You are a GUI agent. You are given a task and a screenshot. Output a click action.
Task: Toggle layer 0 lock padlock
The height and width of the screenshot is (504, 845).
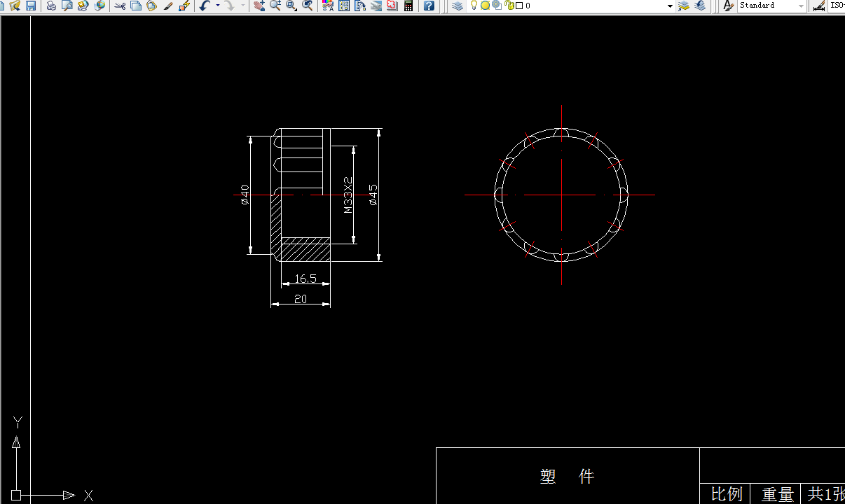pos(509,6)
